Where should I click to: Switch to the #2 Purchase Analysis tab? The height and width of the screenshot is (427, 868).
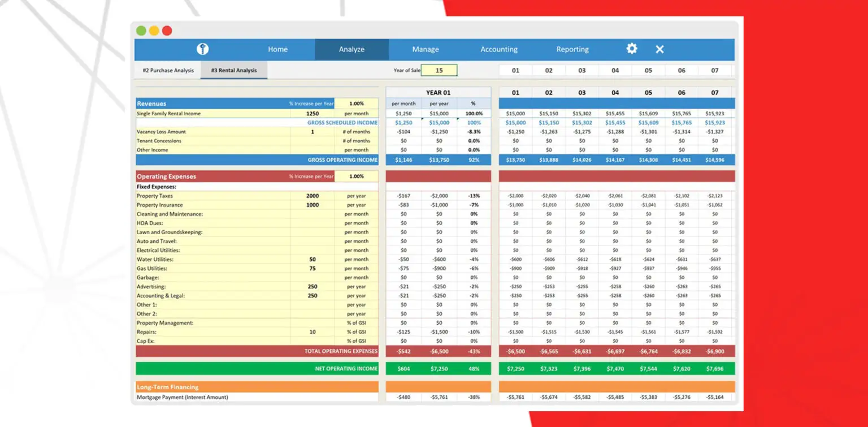pyautogui.click(x=168, y=70)
